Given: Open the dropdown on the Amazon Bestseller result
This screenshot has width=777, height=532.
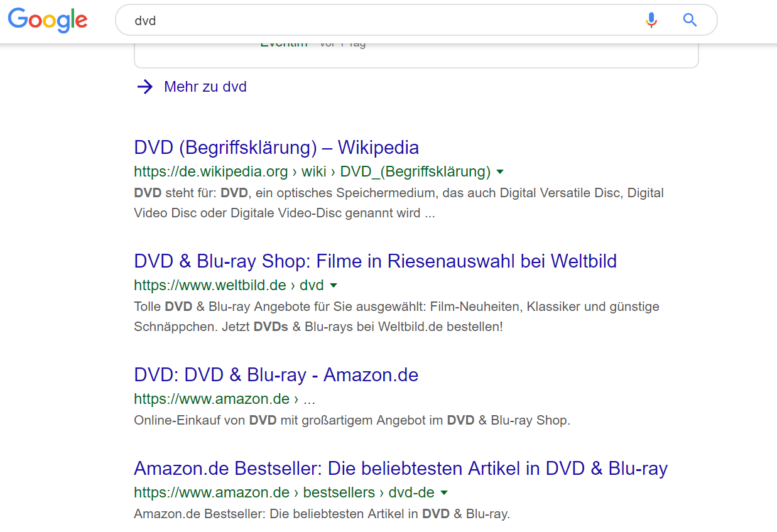Looking at the screenshot, I should point(445,492).
